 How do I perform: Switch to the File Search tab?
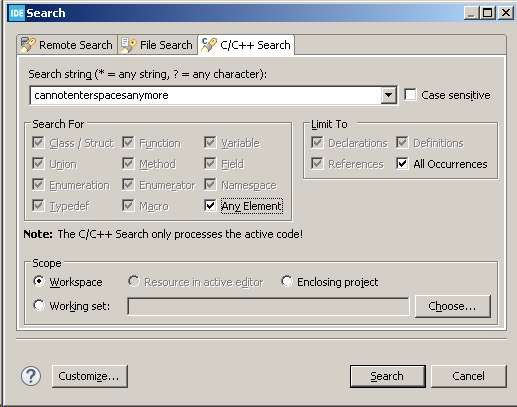pos(157,45)
